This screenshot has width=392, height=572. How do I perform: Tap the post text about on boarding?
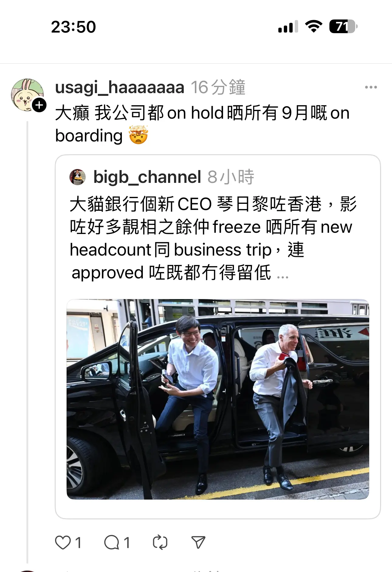(202, 124)
